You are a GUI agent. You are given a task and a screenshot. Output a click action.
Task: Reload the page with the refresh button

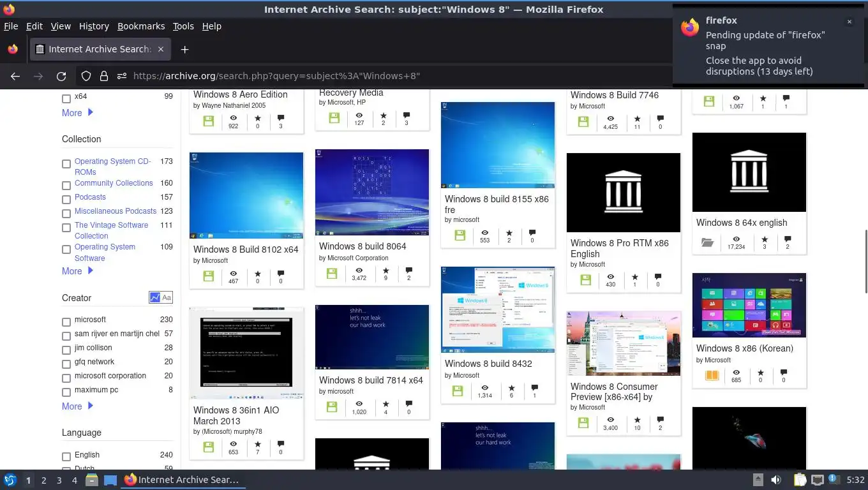coord(61,76)
